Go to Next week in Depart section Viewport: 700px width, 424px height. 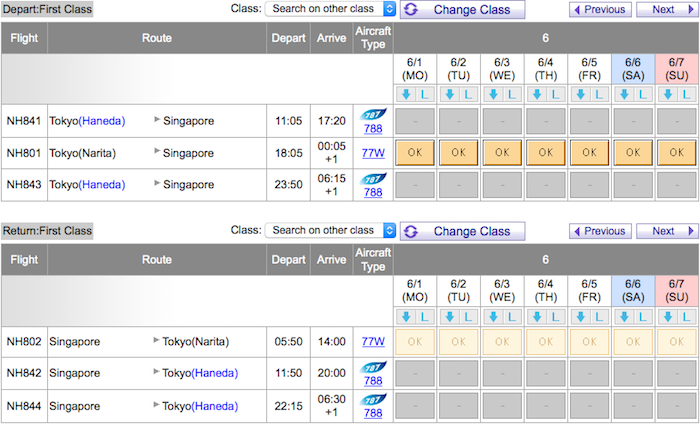(667, 9)
